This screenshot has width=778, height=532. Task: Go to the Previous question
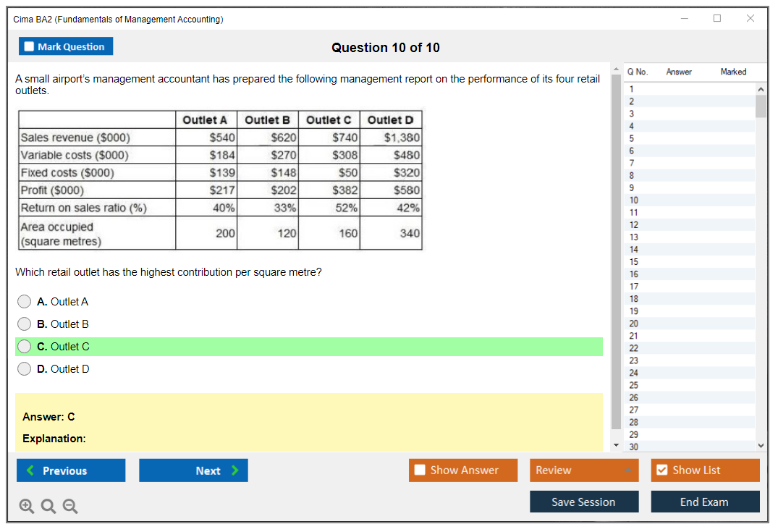pyautogui.click(x=71, y=470)
